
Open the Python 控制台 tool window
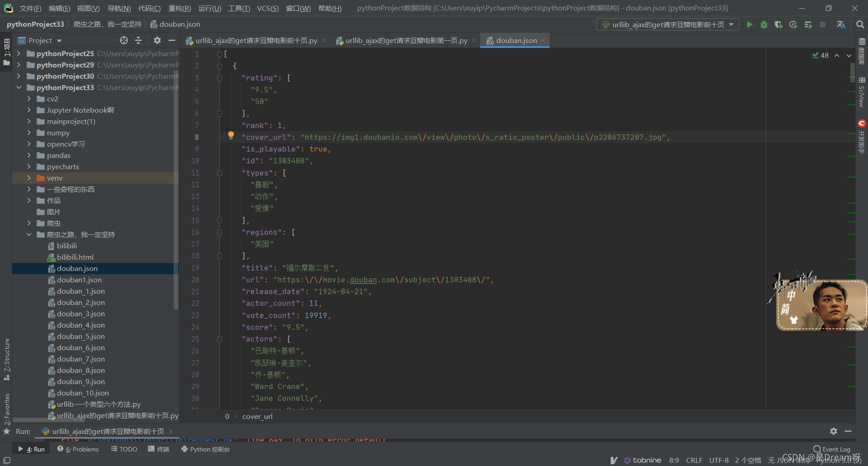tap(206, 449)
